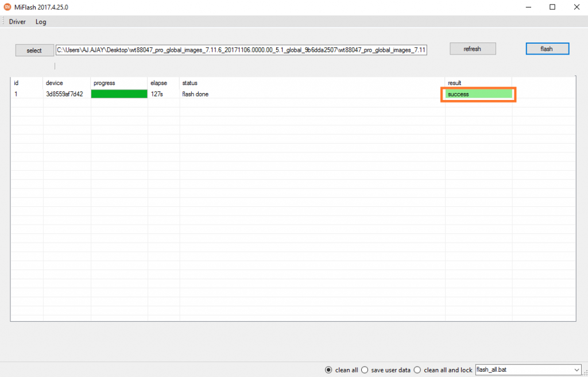This screenshot has height=377, width=588.
Task: Open the Log menu
Action: [x=41, y=22]
